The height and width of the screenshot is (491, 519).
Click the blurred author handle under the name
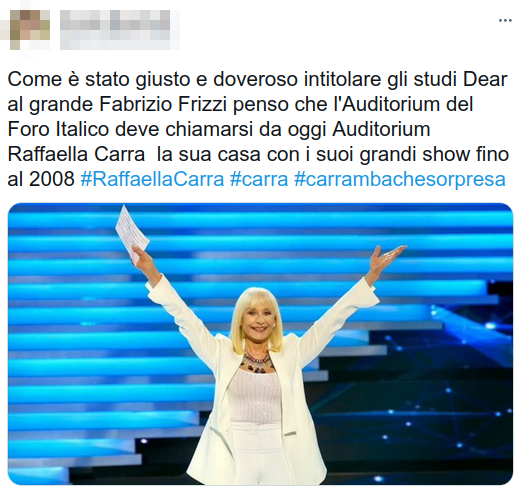pos(115,40)
